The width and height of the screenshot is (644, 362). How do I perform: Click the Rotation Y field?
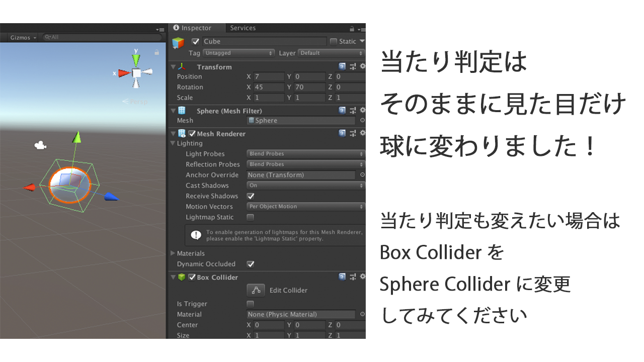[x=309, y=87]
